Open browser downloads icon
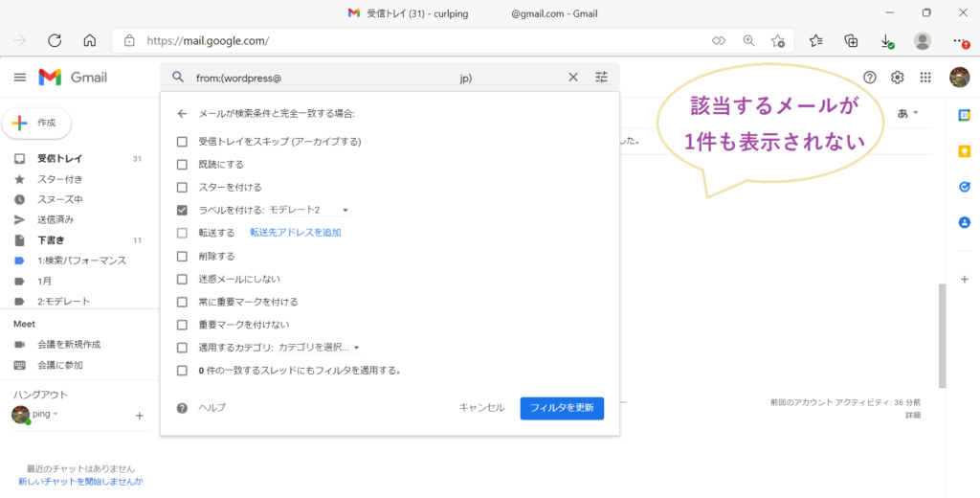This screenshot has width=980, height=498. 886,41
